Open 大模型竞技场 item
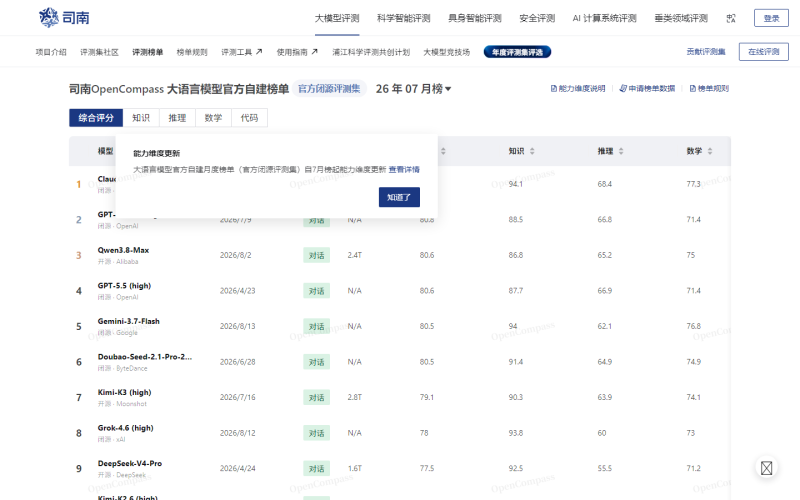The width and height of the screenshot is (800, 500). (446, 52)
